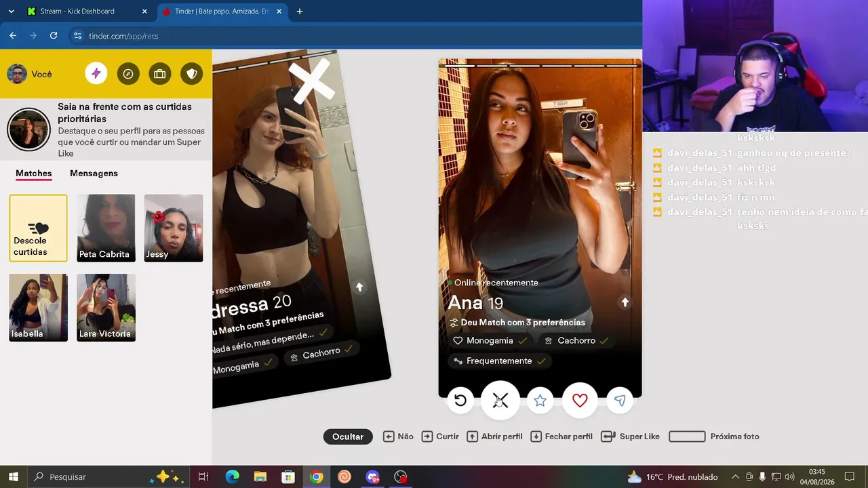Open the Tinder Boost lightning icon
This screenshot has height=488, width=868.
pyautogui.click(x=96, y=74)
